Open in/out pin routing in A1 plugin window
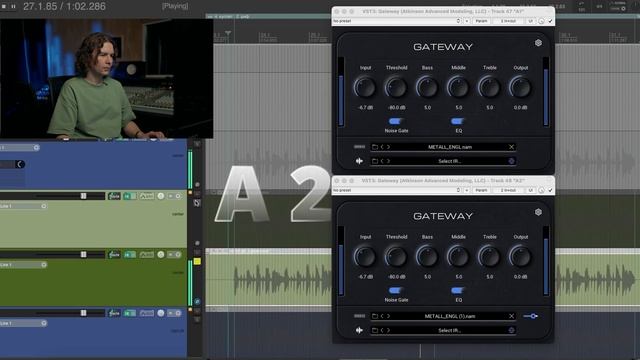The height and width of the screenshot is (360, 640). pyautogui.click(x=508, y=21)
